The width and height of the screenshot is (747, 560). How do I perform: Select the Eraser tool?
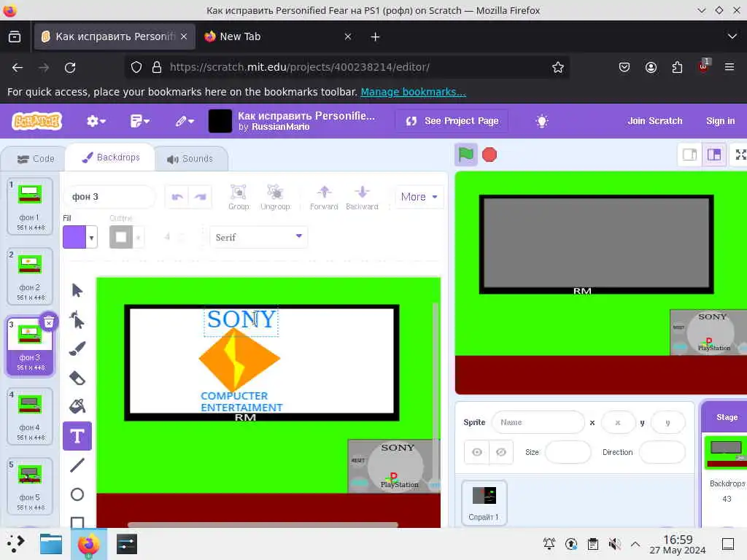77,378
